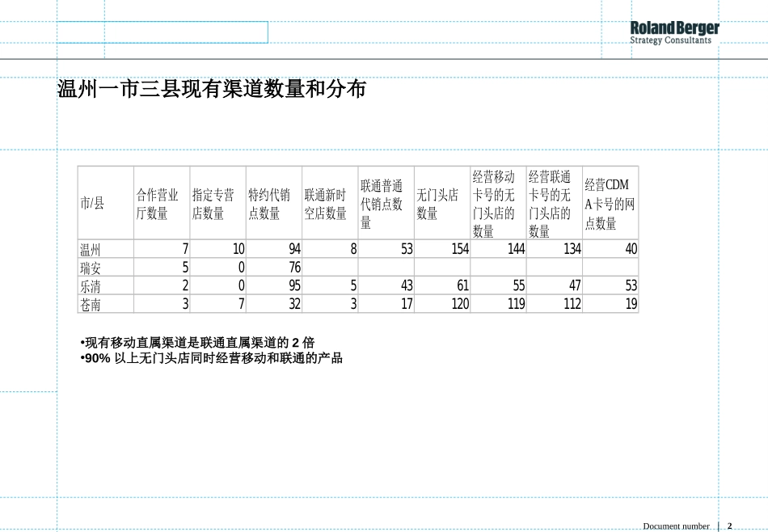Select 瑞安's 合作营业厅数量 cell showing 5
Image resolution: width=768 pixels, height=532 pixels.
(162, 268)
